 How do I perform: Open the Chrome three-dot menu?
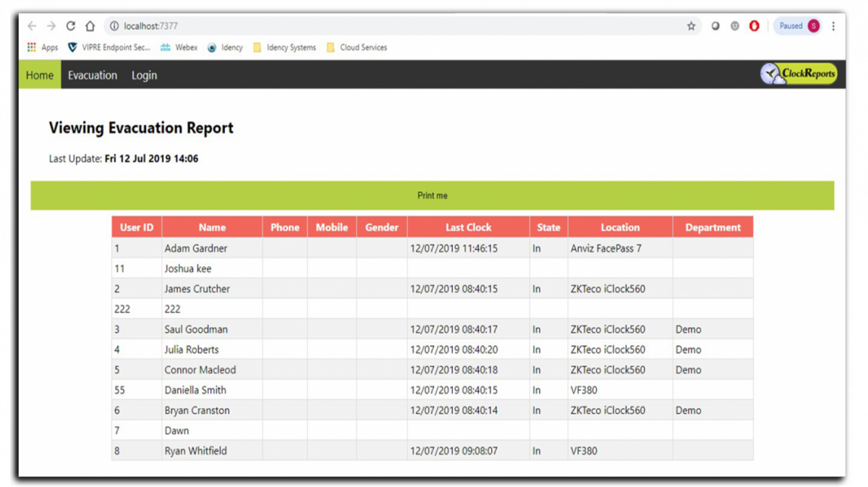[833, 26]
